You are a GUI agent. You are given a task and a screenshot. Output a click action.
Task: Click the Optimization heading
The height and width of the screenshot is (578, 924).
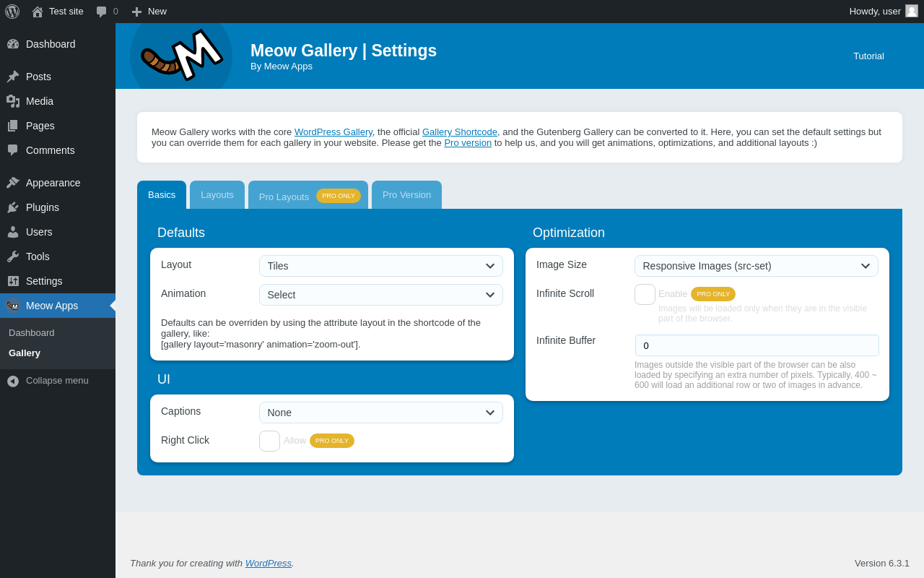pos(569,233)
